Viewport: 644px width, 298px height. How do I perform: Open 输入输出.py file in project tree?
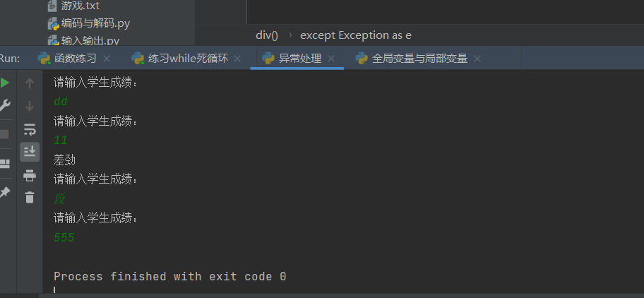90,40
